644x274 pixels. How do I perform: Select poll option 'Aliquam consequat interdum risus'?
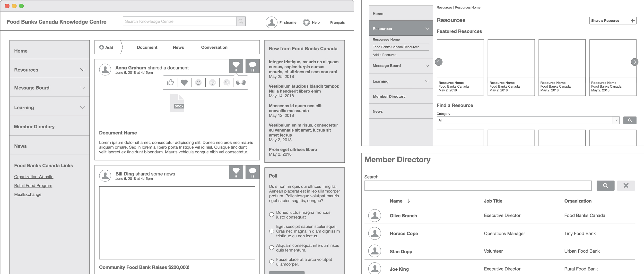click(271, 248)
